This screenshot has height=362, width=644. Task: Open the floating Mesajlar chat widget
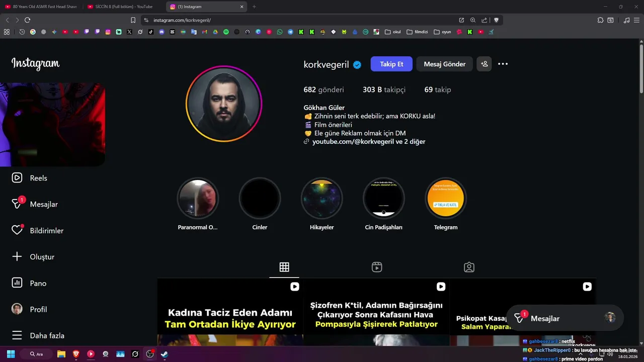click(x=565, y=318)
